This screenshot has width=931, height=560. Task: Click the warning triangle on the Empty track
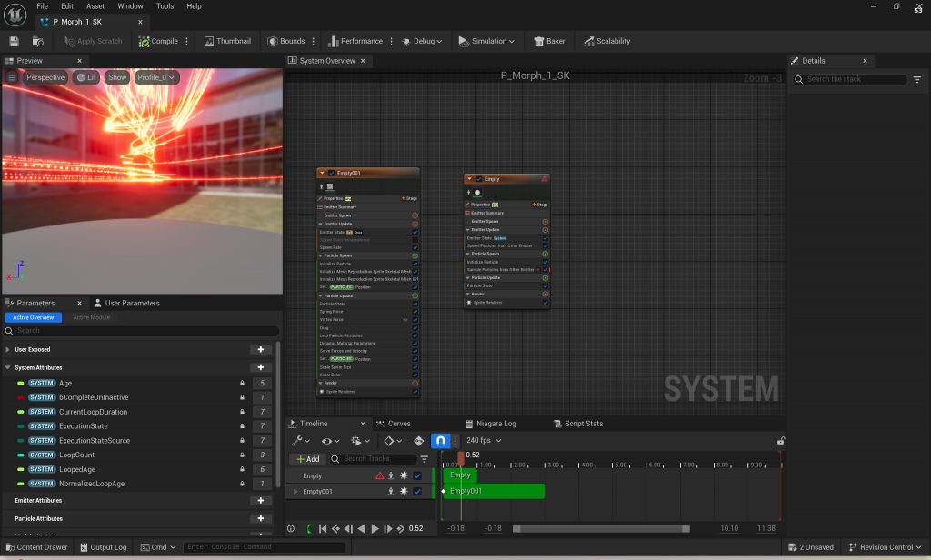click(379, 475)
